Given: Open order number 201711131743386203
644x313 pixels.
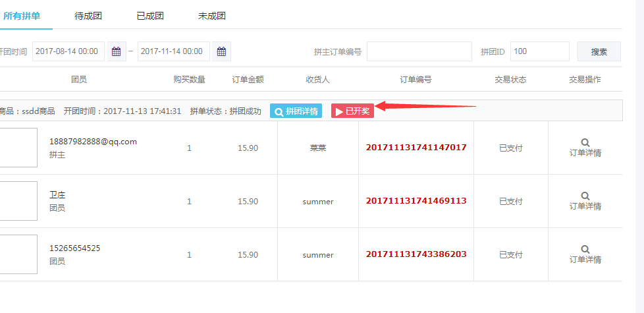Looking at the screenshot, I should [416, 254].
